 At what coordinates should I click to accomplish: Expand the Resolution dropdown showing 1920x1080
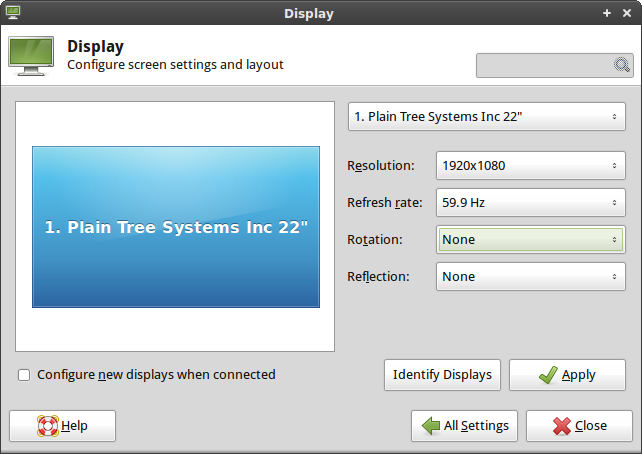coord(530,166)
